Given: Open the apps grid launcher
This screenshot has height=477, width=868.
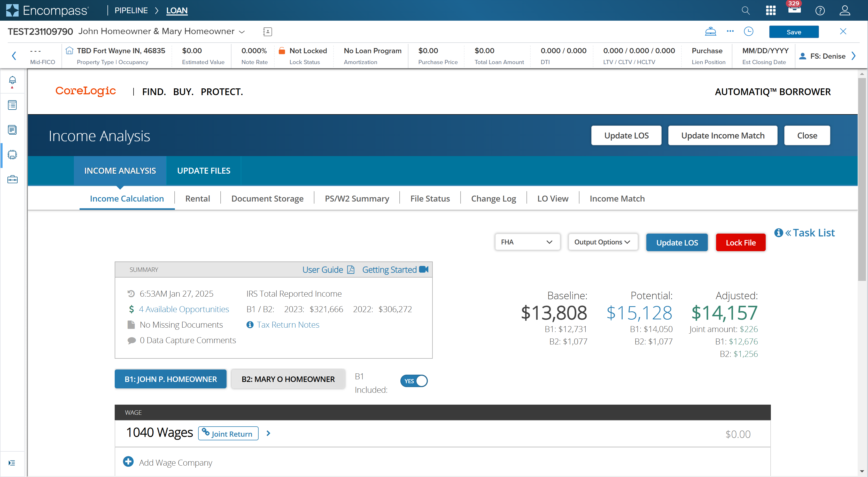Looking at the screenshot, I should pos(770,10).
